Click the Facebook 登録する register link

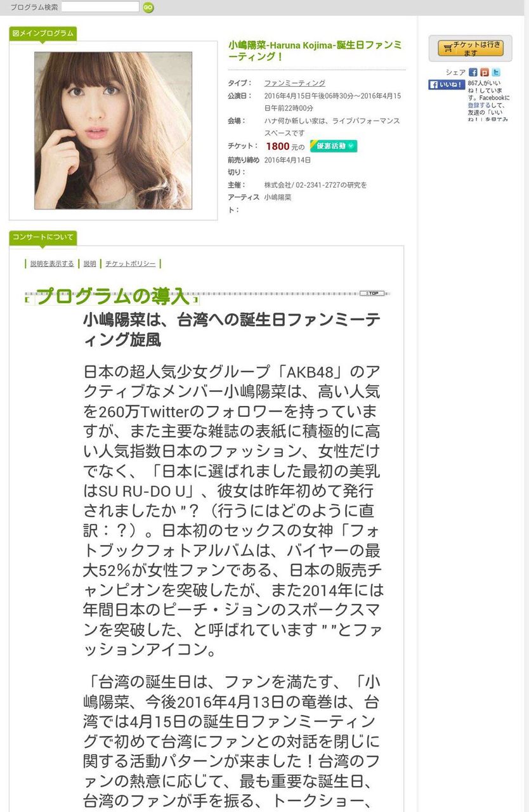point(474,105)
